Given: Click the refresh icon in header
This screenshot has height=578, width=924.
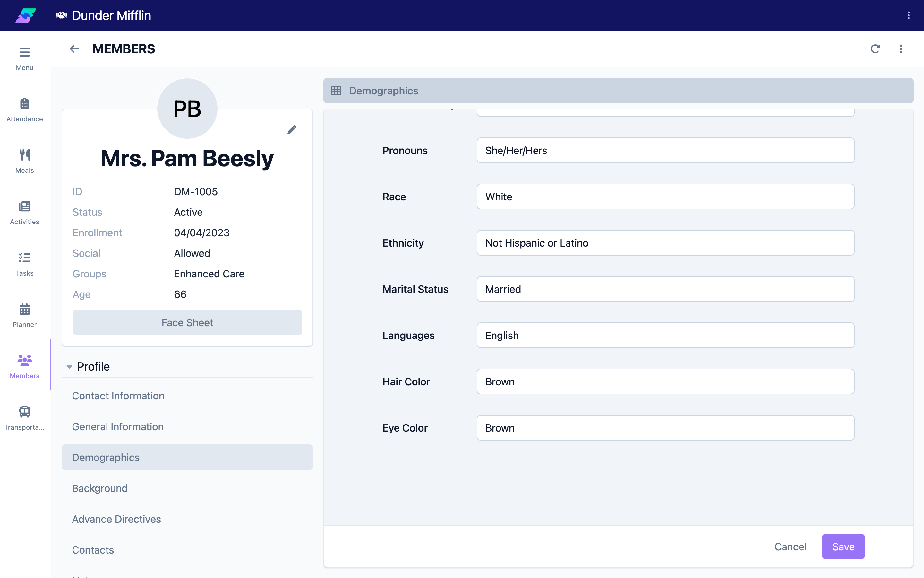Looking at the screenshot, I should (x=875, y=49).
